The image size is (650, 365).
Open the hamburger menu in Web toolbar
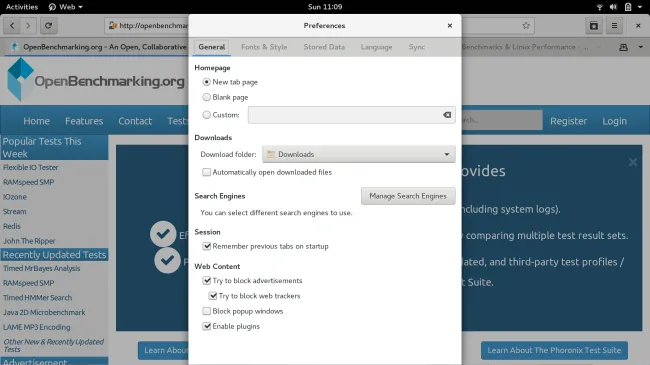tap(614, 26)
